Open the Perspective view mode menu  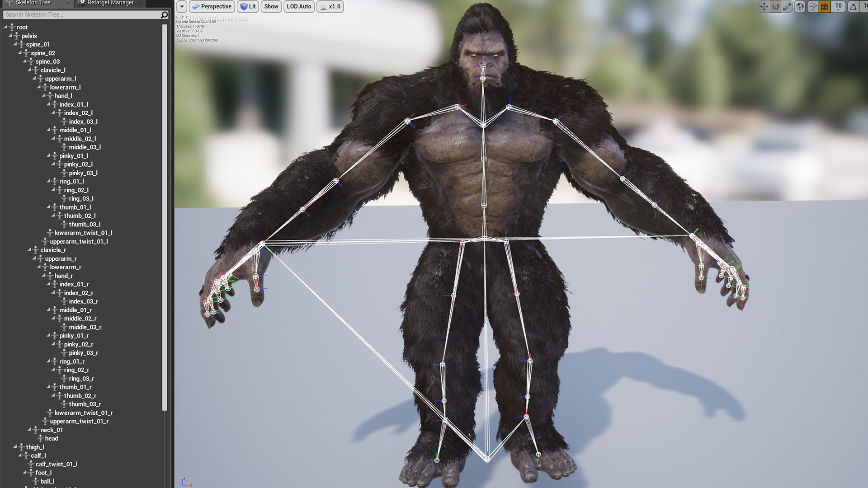pos(212,6)
